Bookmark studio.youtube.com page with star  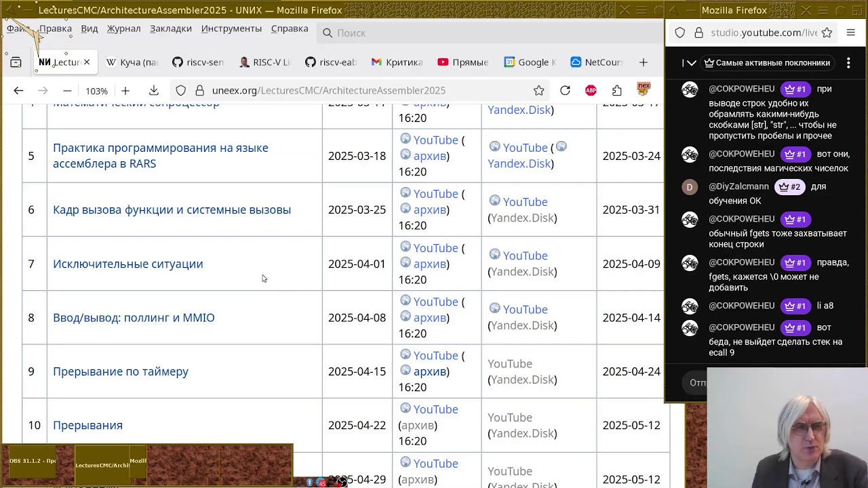(x=827, y=33)
